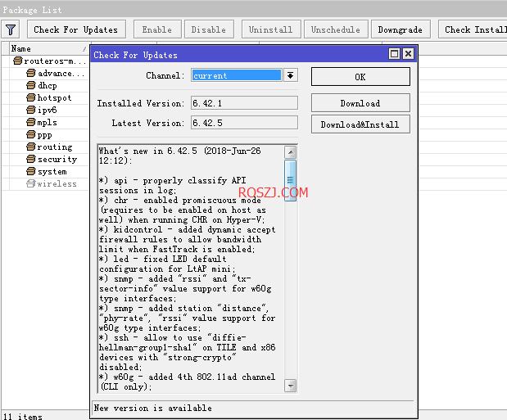Viewport: 507px width, 420px height.
Task: Select the routing package icon
Action: coord(31,147)
